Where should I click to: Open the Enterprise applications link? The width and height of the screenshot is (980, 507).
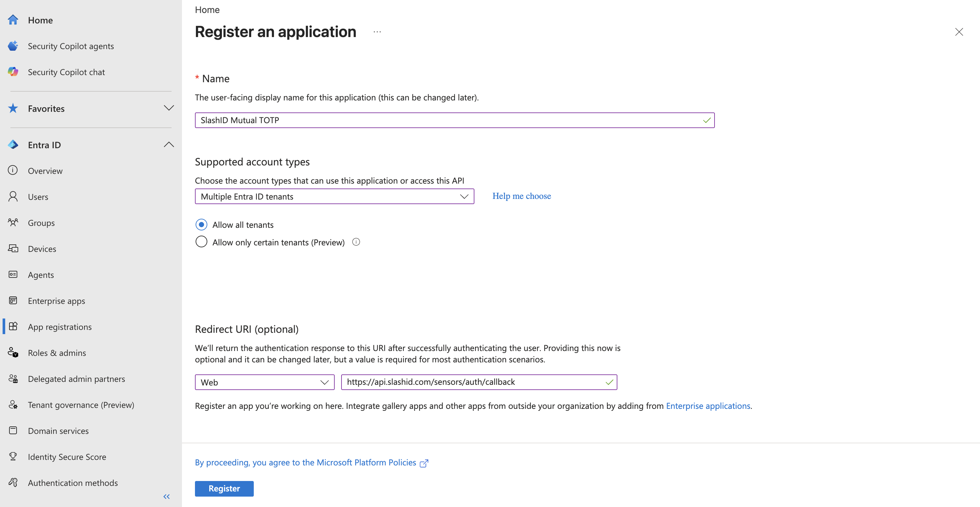coord(708,406)
